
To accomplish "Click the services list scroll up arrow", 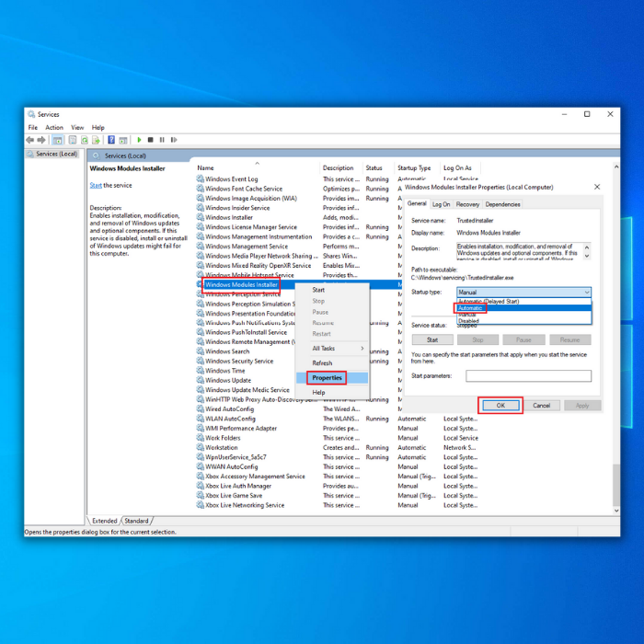I will pos(616,167).
